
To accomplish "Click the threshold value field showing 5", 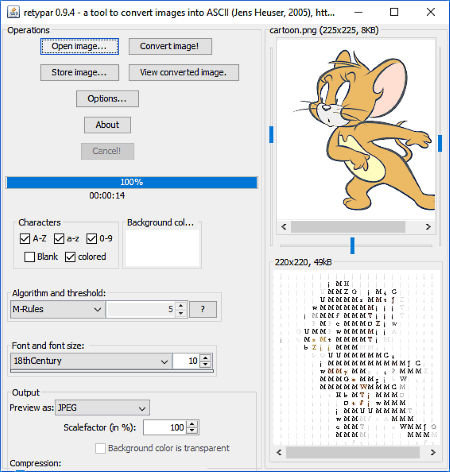I will (x=141, y=309).
